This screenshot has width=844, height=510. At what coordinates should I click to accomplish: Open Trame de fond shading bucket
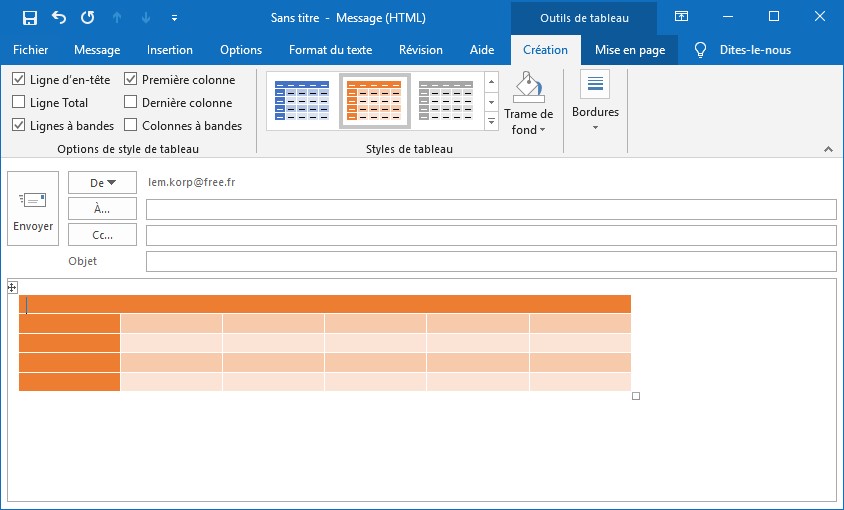pyautogui.click(x=528, y=89)
